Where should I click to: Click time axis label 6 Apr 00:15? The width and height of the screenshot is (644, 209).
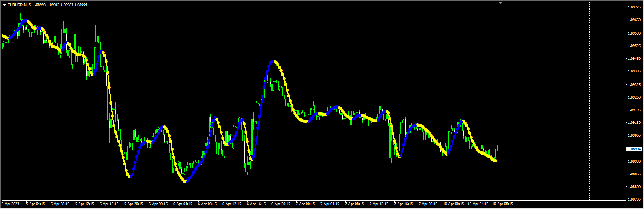click(x=158, y=204)
